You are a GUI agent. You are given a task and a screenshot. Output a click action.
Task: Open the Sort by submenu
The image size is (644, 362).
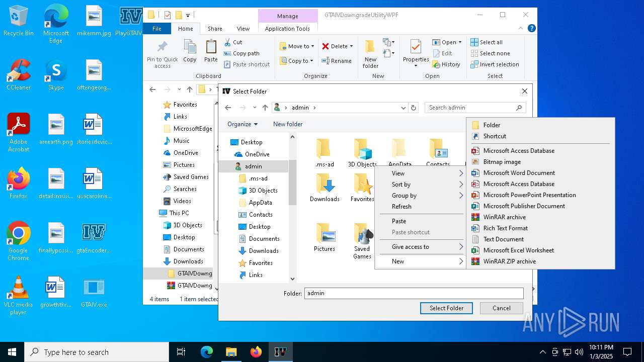[420, 185]
